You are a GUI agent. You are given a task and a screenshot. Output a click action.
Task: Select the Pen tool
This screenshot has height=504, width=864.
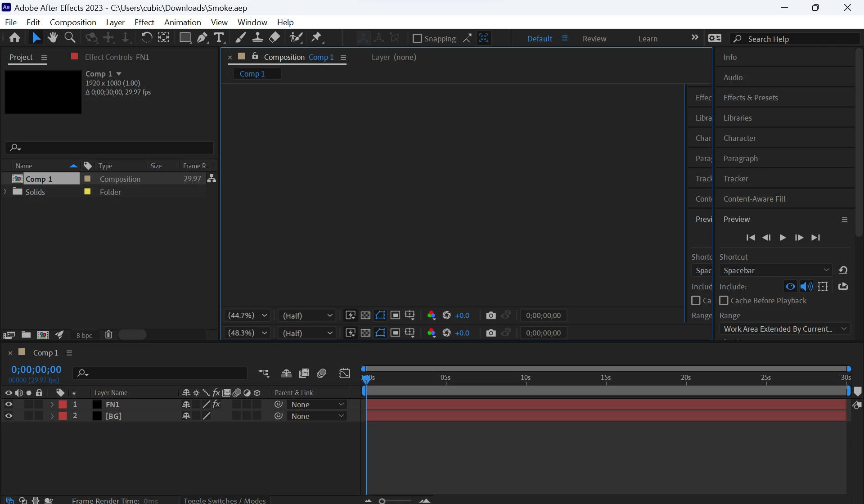[202, 38]
